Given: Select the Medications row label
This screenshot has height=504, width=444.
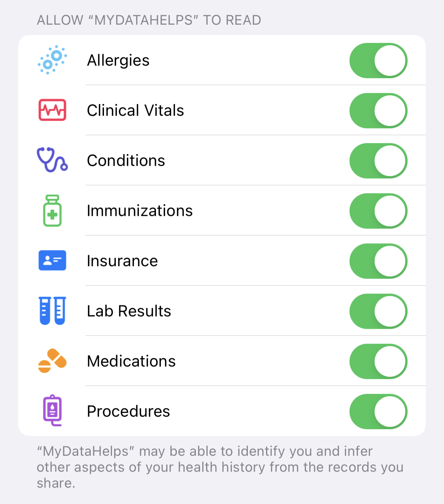Looking at the screenshot, I should pos(131,361).
